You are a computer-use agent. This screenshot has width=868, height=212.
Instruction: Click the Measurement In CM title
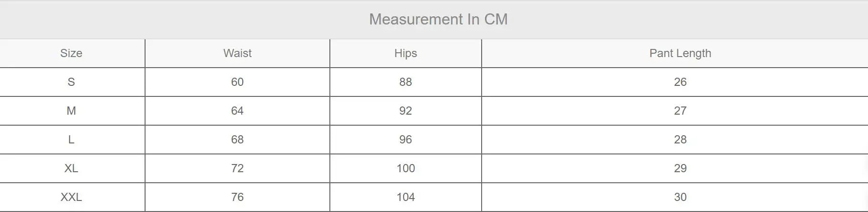[438, 19]
